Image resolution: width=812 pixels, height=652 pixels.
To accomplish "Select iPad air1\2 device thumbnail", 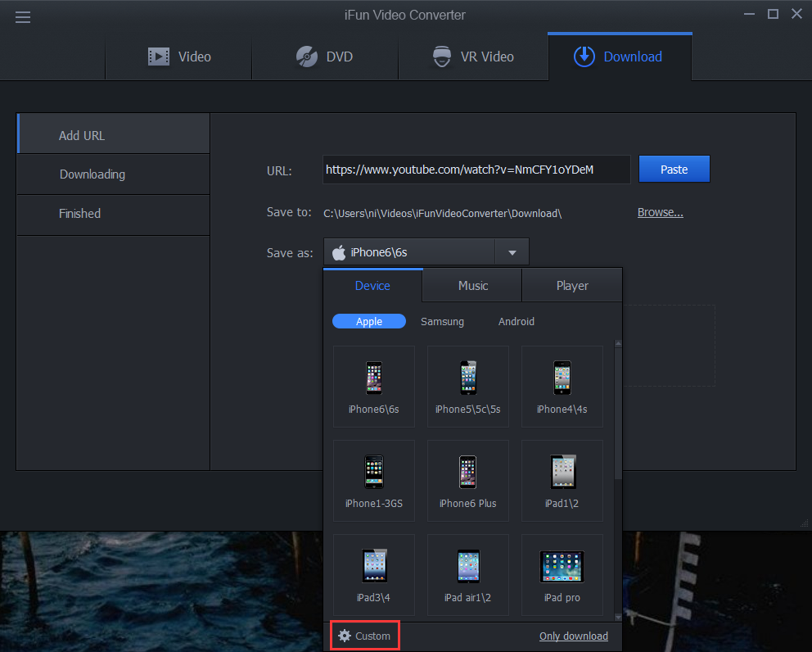I will click(x=468, y=575).
